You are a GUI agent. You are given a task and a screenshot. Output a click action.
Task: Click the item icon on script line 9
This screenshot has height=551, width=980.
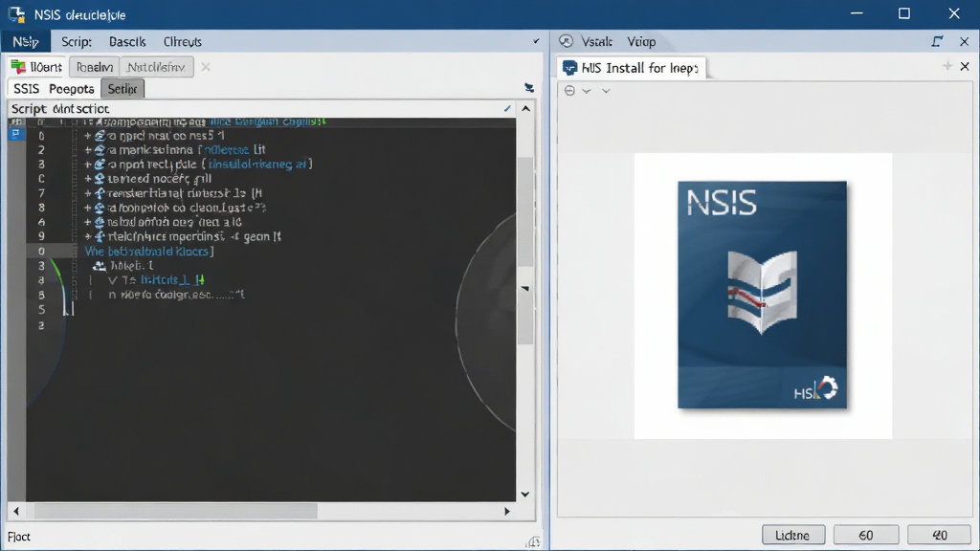[x=100, y=236]
